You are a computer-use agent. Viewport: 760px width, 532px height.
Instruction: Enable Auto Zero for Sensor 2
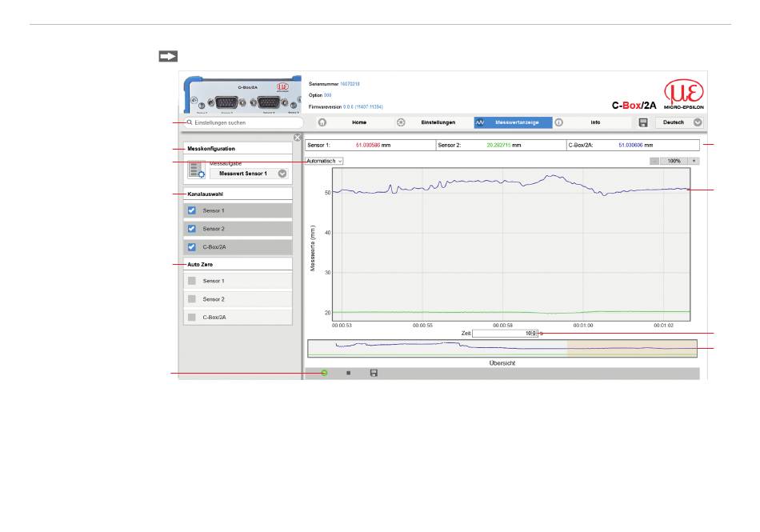pyautogui.click(x=192, y=299)
